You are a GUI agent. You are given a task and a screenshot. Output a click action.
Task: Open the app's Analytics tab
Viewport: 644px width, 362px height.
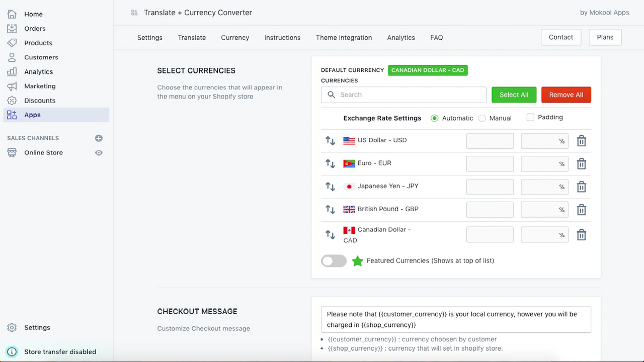pyautogui.click(x=401, y=38)
